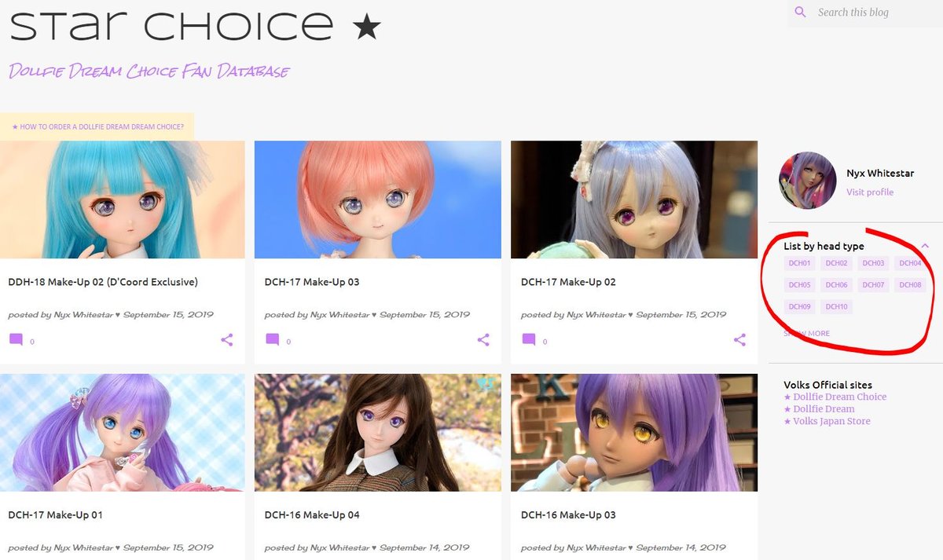Click the search magnifier icon
The height and width of the screenshot is (560, 943).
pos(801,12)
